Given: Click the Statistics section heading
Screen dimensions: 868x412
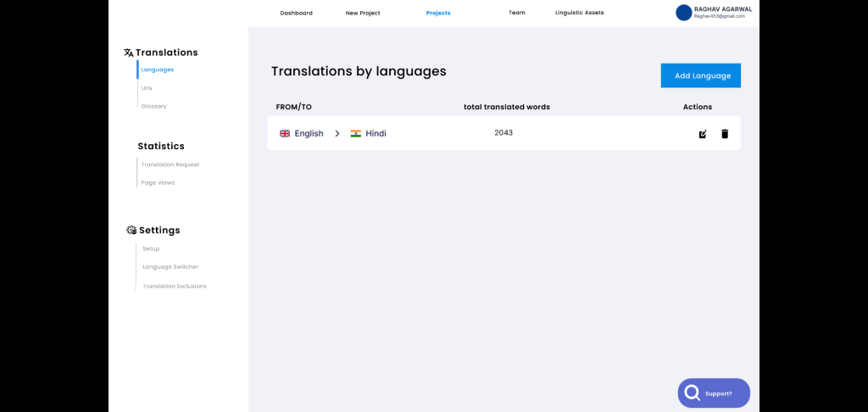Looking at the screenshot, I should tap(161, 146).
